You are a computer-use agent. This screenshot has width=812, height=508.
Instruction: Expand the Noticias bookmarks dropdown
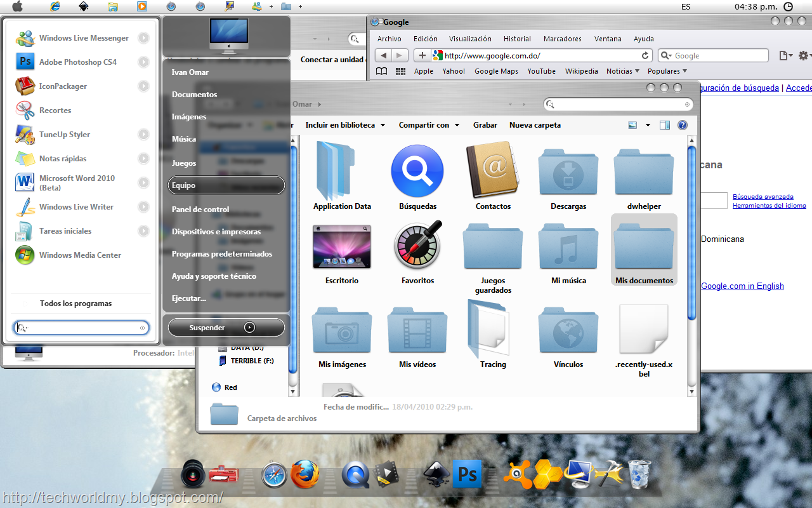click(x=622, y=71)
